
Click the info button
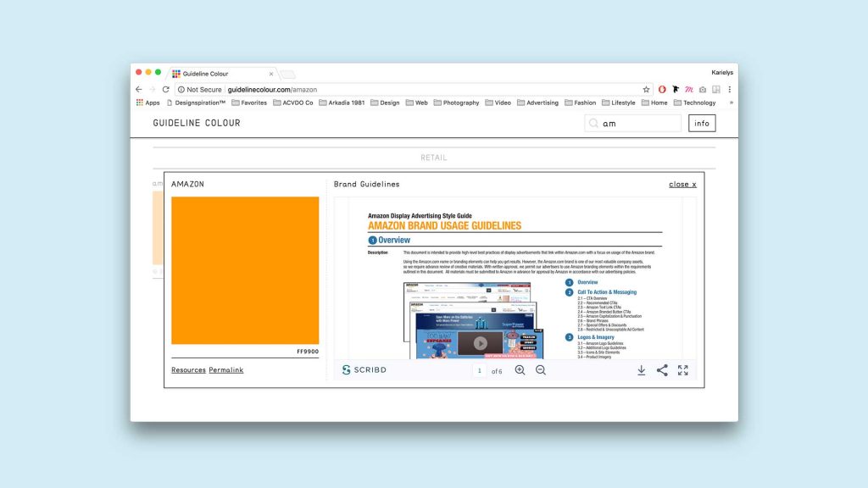coord(702,124)
